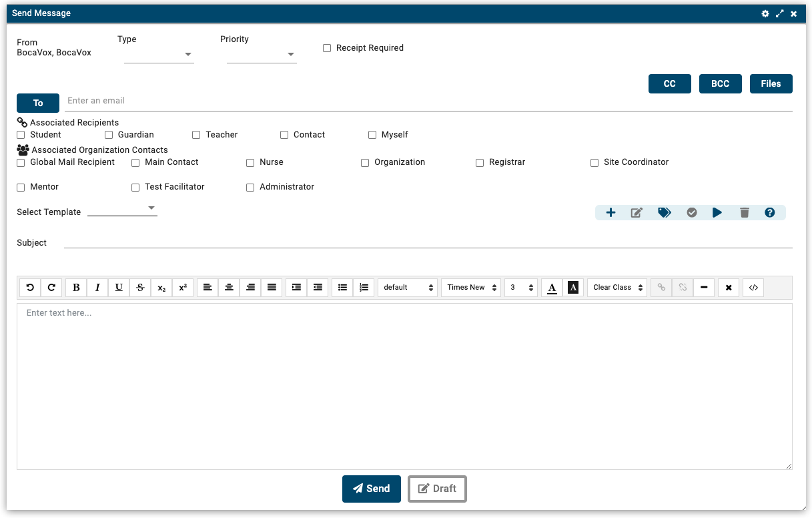
Task: Check the Guardian recipient checkbox
Action: coord(109,135)
